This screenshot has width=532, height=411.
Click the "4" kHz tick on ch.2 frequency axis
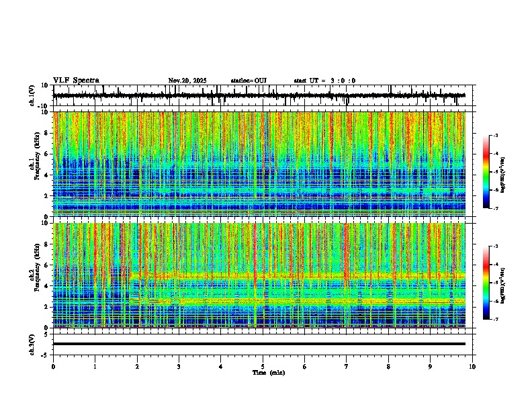(x=47, y=286)
